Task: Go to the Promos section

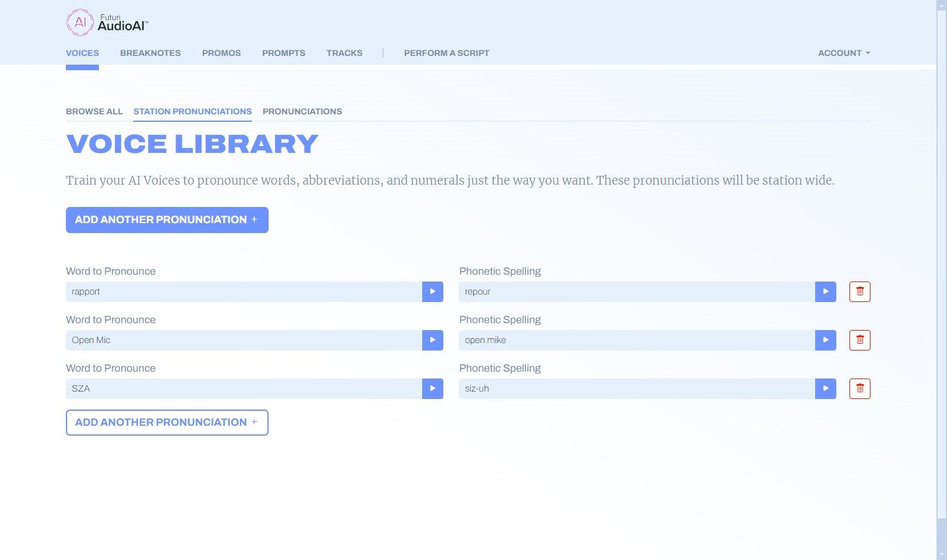Action: (x=221, y=53)
